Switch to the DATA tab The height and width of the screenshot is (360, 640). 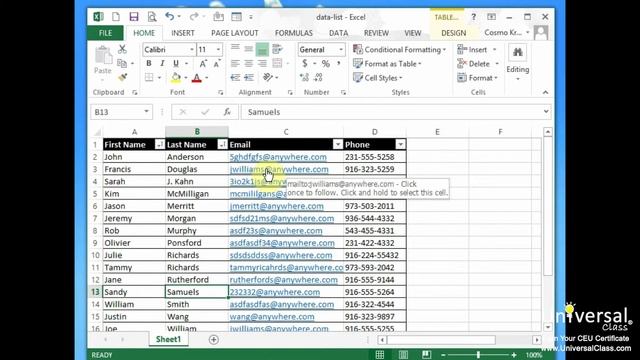(x=338, y=33)
